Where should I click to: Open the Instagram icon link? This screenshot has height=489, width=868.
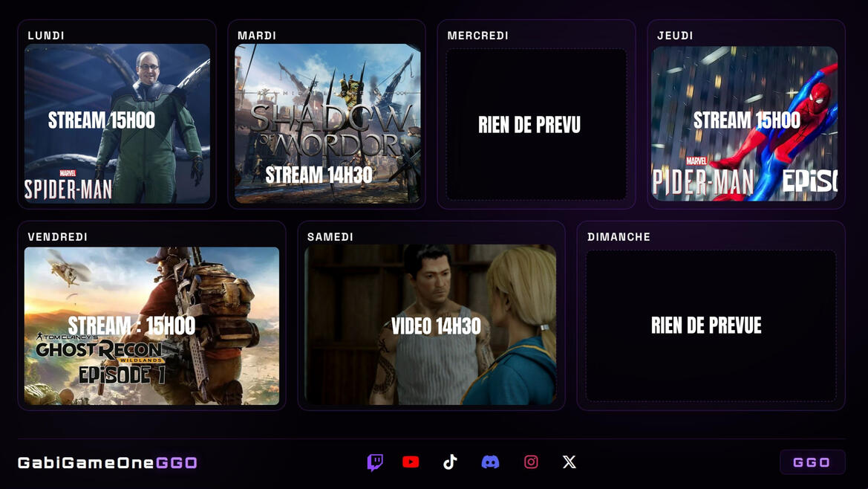point(531,462)
